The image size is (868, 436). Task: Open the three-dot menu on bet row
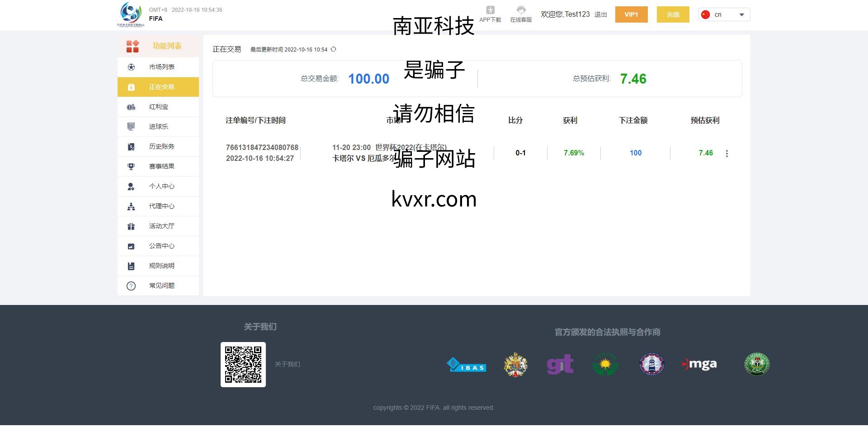[x=727, y=154]
